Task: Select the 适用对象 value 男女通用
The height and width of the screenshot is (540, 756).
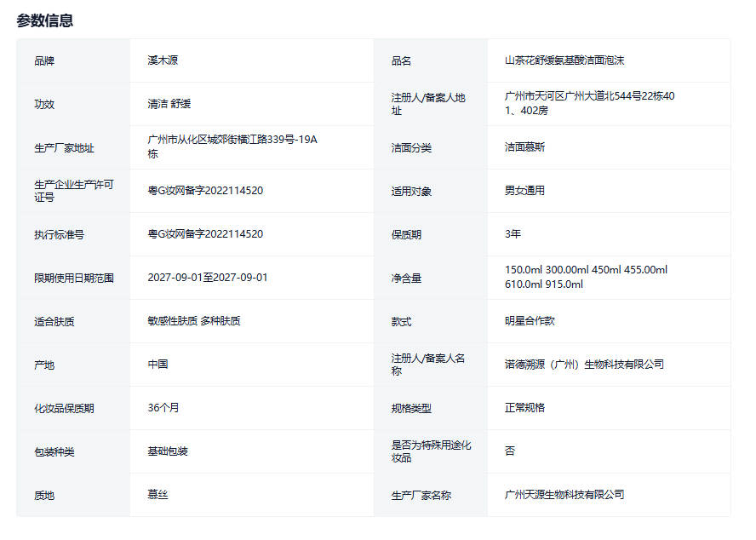Action: coord(524,191)
